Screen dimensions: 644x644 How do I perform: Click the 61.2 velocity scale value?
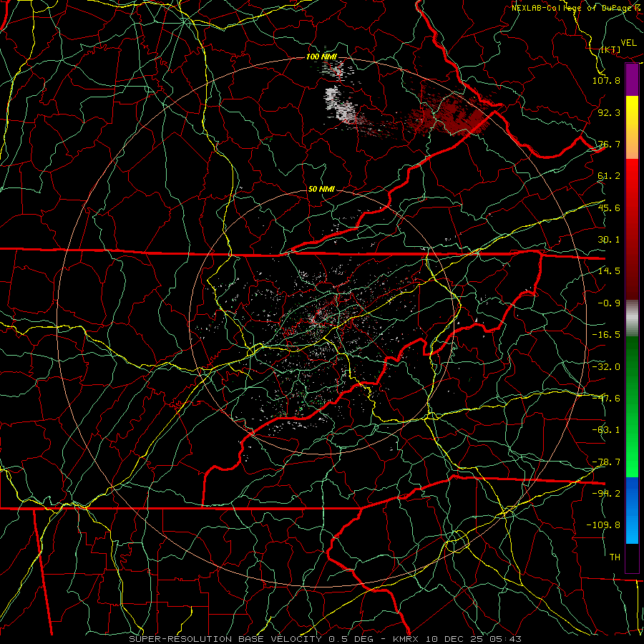[x=609, y=176]
